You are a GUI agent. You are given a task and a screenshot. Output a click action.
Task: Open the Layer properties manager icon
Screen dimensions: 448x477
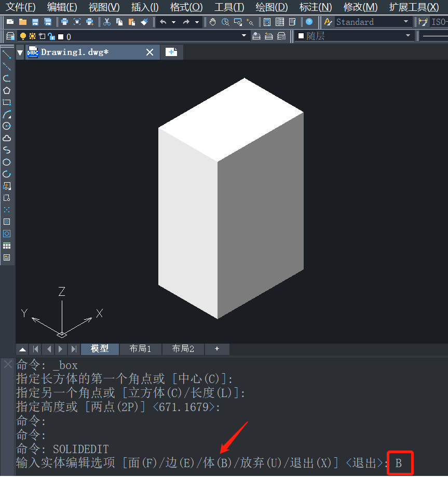point(10,36)
